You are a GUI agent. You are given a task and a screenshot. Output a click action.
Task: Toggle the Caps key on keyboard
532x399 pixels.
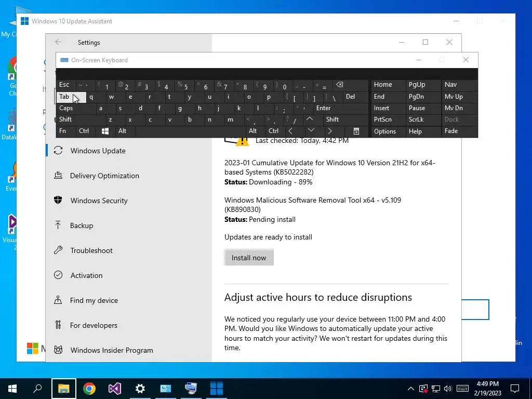coord(76,108)
